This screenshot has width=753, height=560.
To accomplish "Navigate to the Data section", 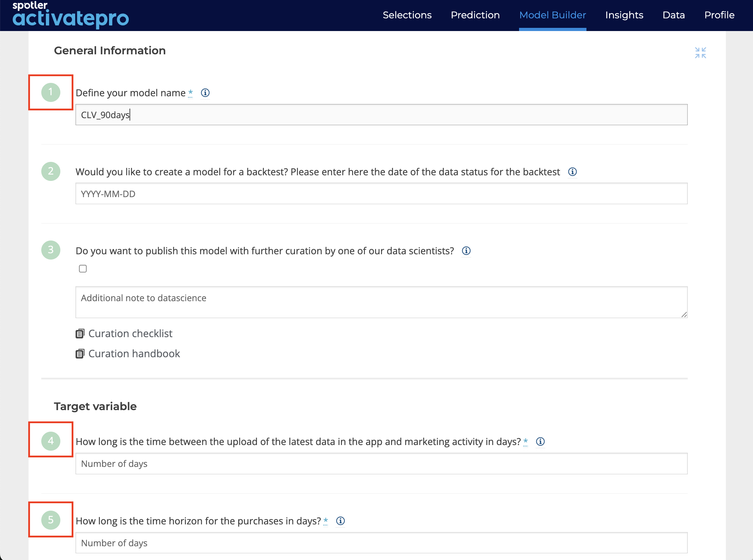I will click(674, 15).
